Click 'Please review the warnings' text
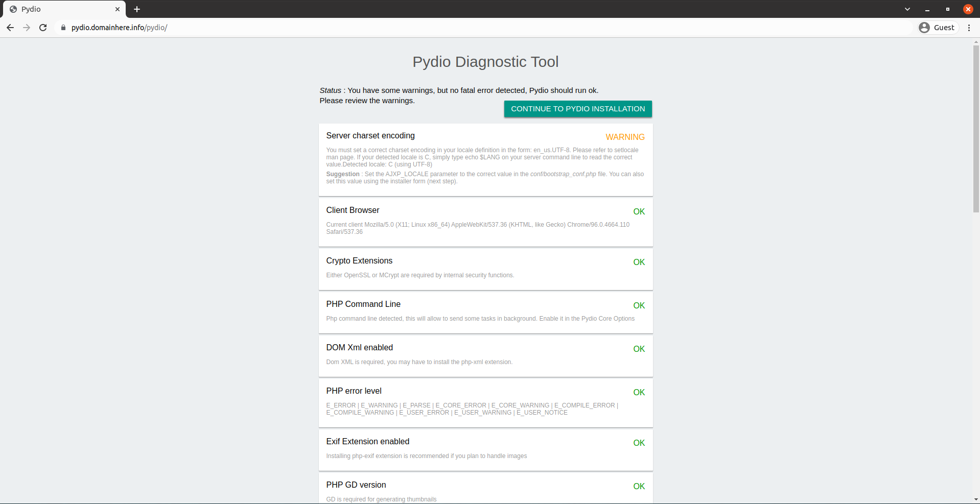Screen dimensions: 980x504 click(x=367, y=101)
